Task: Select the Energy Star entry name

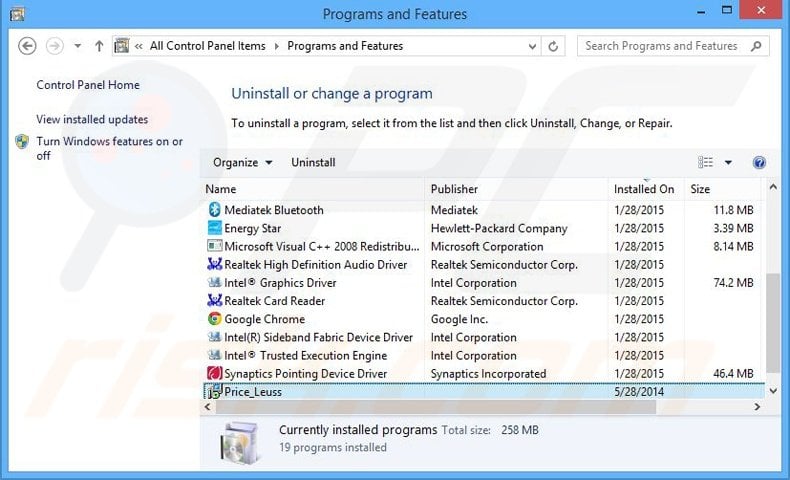Action: pyautogui.click(x=252, y=228)
